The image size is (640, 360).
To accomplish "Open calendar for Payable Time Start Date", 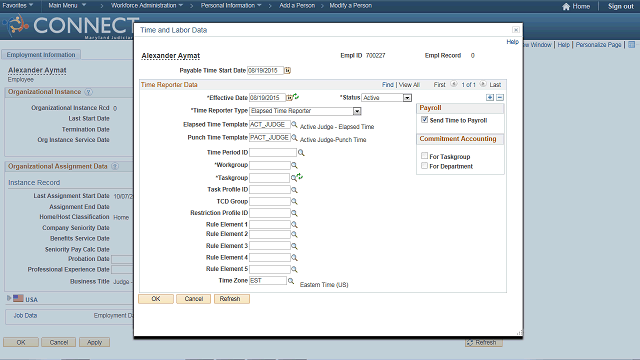I will [287, 71].
